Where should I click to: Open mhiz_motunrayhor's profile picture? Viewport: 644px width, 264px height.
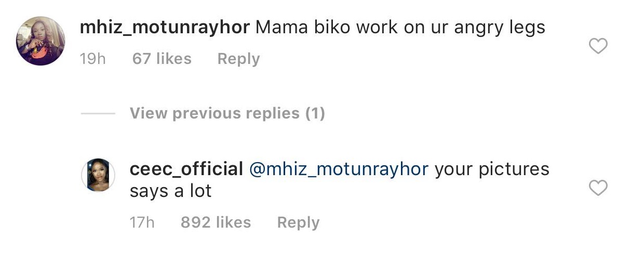tap(41, 41)
